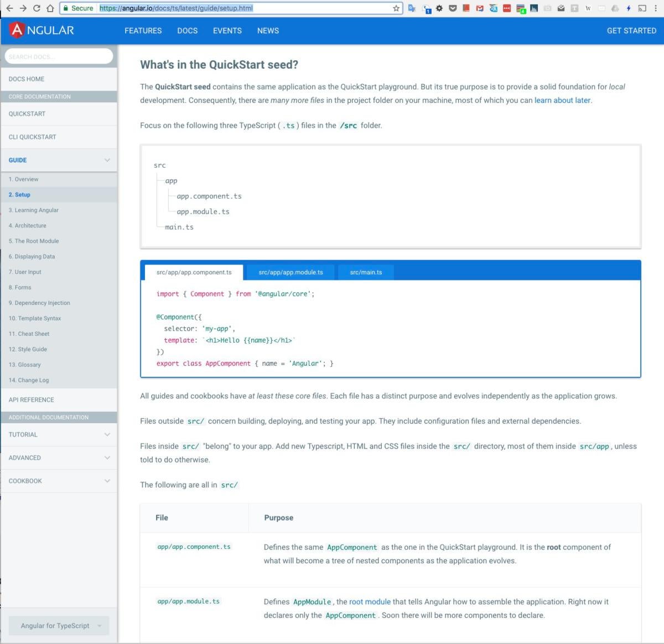Open the DOCS menu item
Image resolution: width=664 pixels, height=644 pixels.
tap(188, 30)
